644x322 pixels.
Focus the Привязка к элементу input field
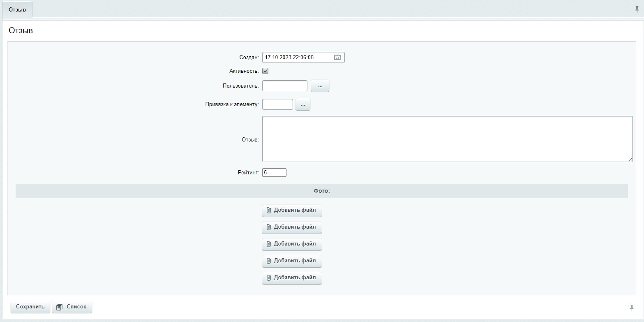click(x=277, y=104)
